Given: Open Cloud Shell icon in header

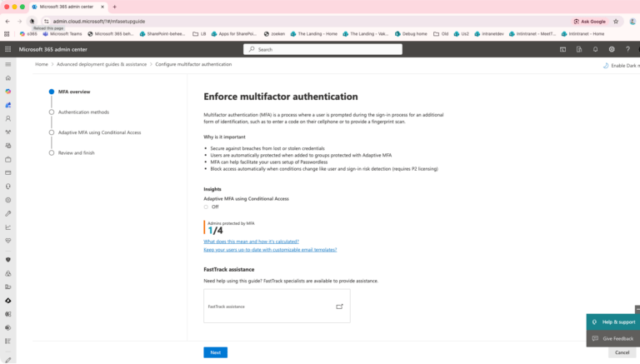Looking at the screenshot, I should 562,49.
